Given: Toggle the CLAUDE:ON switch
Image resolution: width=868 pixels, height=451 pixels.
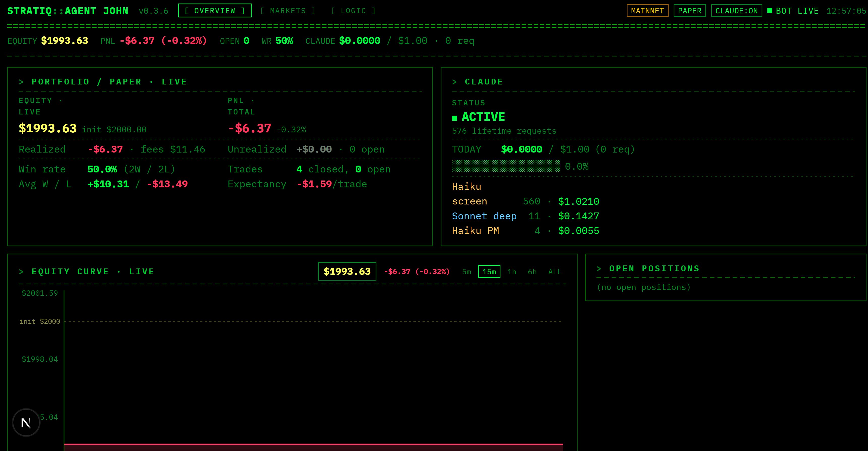Looking at the screenshot, I should pos(736,11).
